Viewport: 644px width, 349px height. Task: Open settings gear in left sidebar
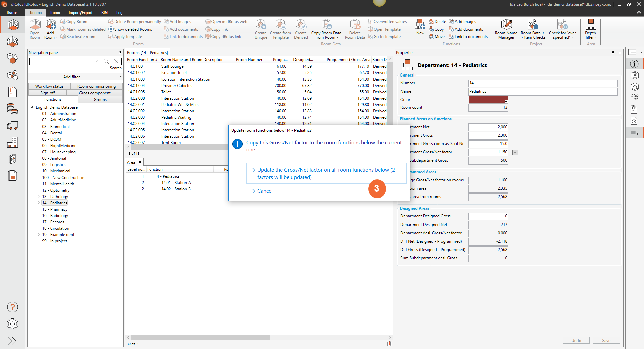click(12, 324)
